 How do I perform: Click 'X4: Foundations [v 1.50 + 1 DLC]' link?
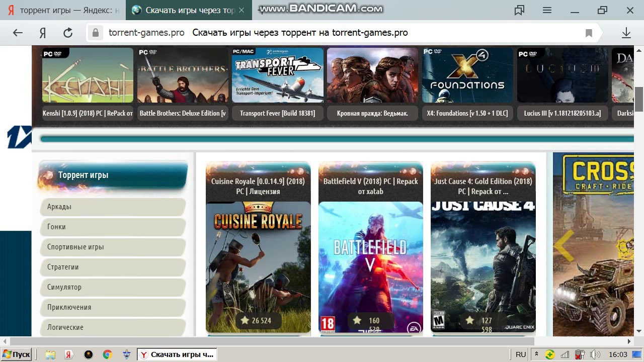coord(467,113)
